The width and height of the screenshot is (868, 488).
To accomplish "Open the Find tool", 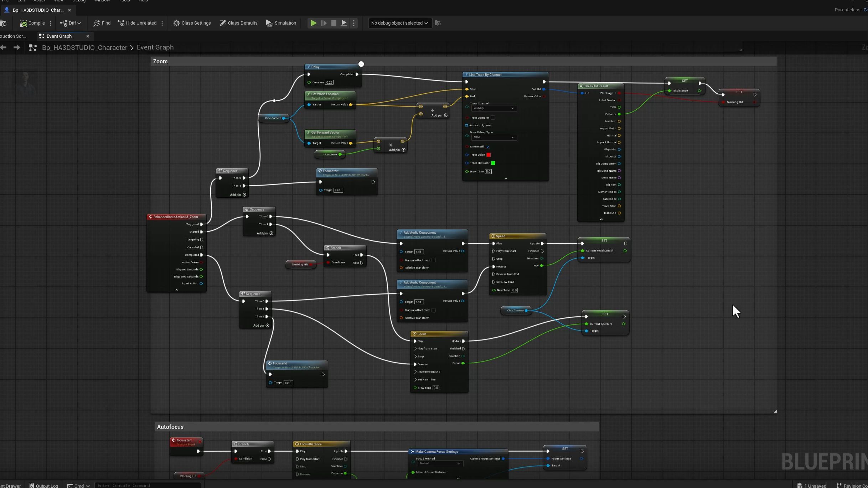I will point(102,23).
